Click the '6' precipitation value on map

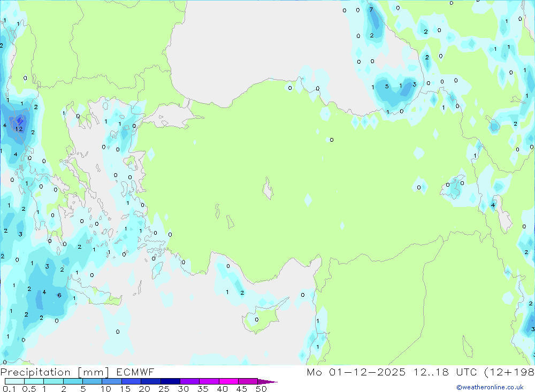pyautogui.click(x=59, y=295)
